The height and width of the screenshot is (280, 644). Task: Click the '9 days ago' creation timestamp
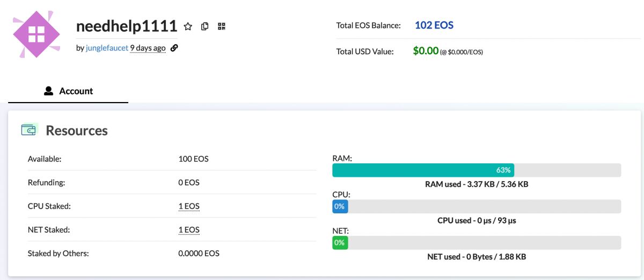[148, 48]
